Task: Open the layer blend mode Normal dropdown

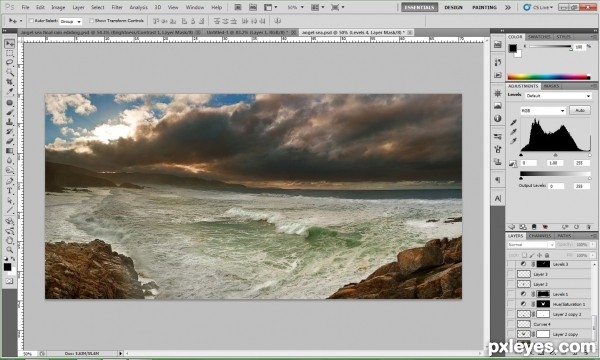Action: pos(531,244)
